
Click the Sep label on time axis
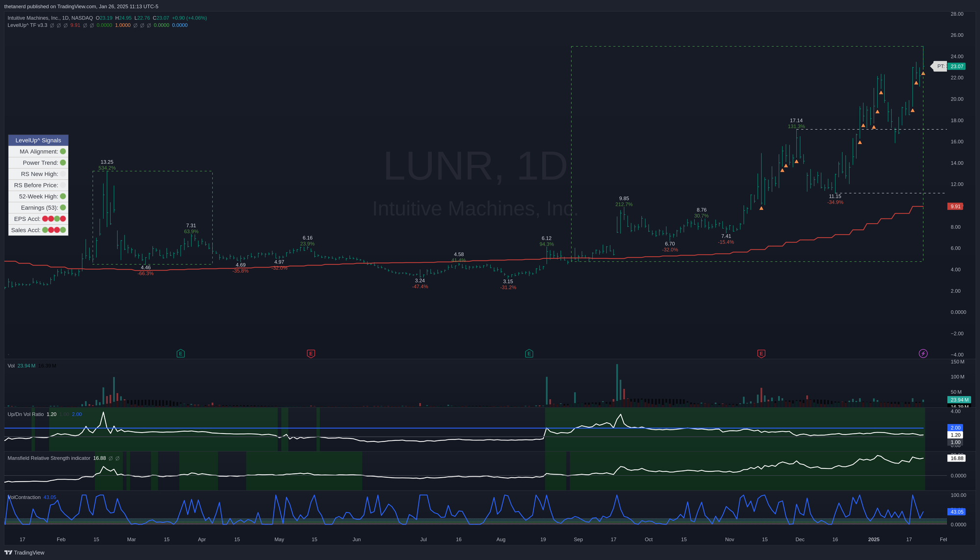click(578, 539)
